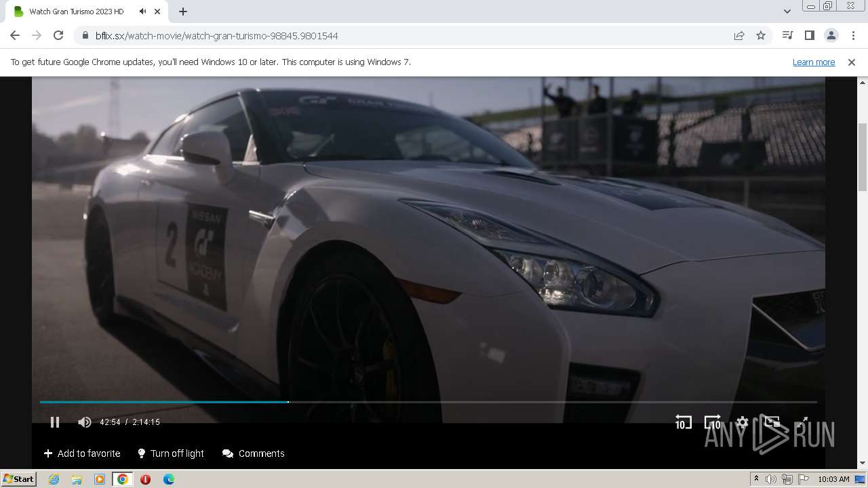Open a new browser tab
The image size is (868, 488).
[x=183, y=12]
